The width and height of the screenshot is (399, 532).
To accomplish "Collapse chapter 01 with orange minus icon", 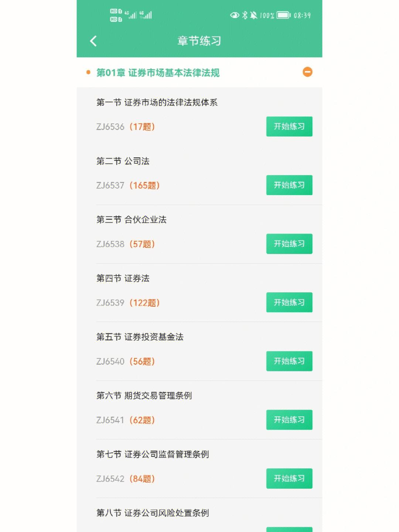I will (307, 72).
